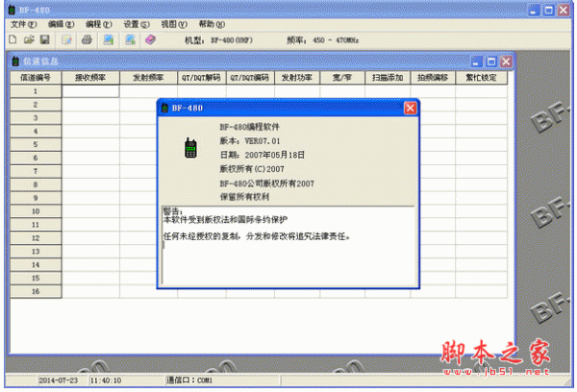Image resolution: width=577 pixels, height=392 pixels.
Task: Click the Print toolbar icon
Action: [87, 39]
